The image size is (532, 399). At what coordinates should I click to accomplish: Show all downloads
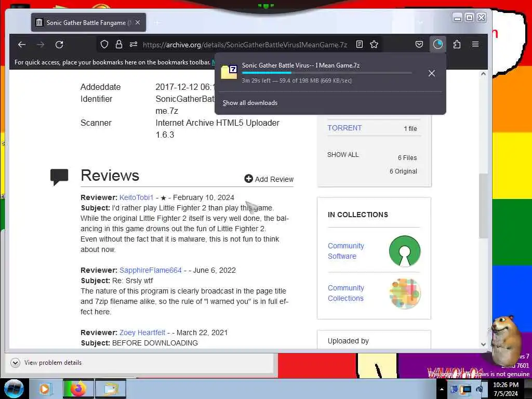coord(250,103)
